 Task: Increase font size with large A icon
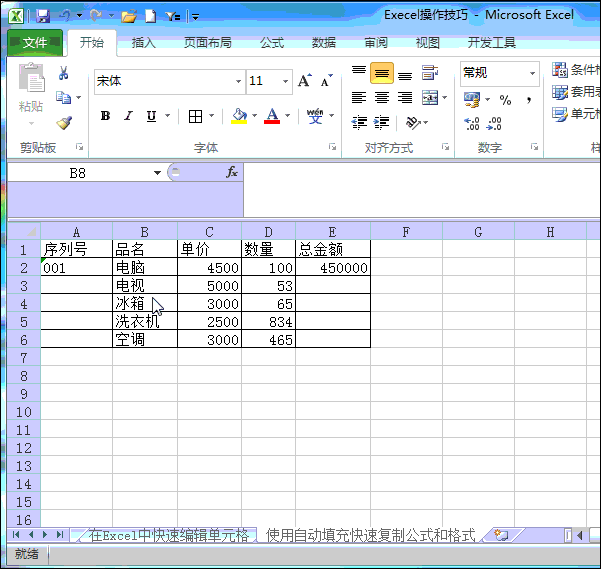coord(305,80)
